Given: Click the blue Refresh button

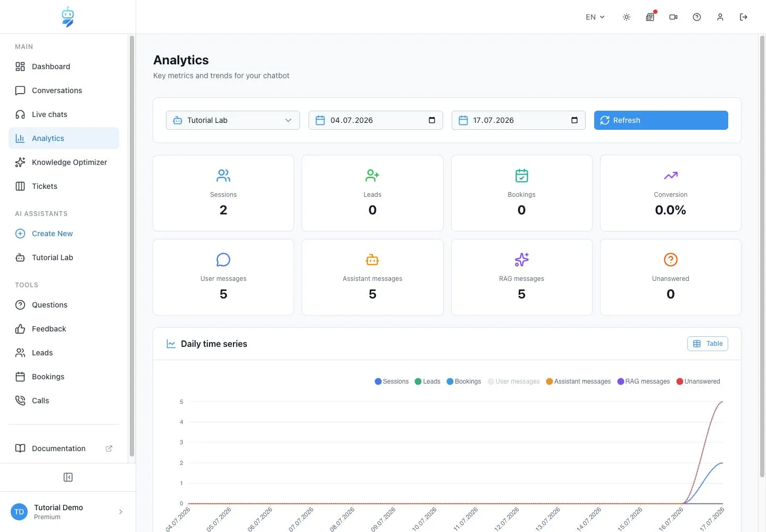Looking at the screenshot, I should tap(661, 120).
